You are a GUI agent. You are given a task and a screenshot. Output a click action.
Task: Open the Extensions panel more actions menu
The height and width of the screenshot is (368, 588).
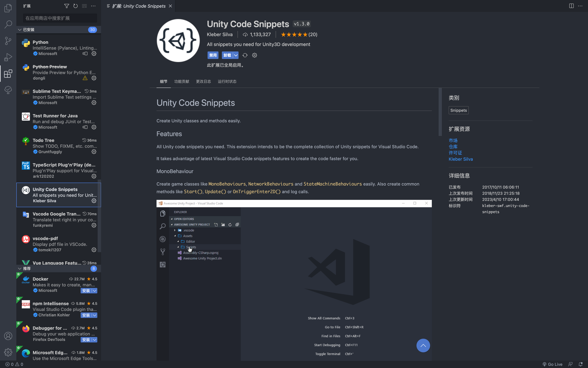pyautogui.click(x=93, y=6)
